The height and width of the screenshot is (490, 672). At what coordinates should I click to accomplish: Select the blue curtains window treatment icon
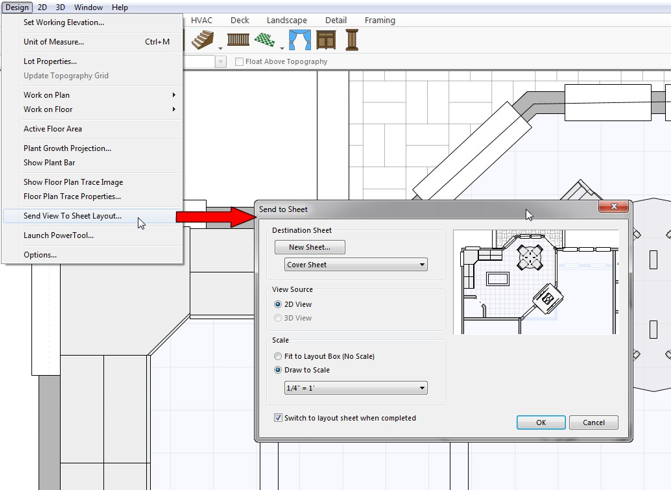coord(300,40)
